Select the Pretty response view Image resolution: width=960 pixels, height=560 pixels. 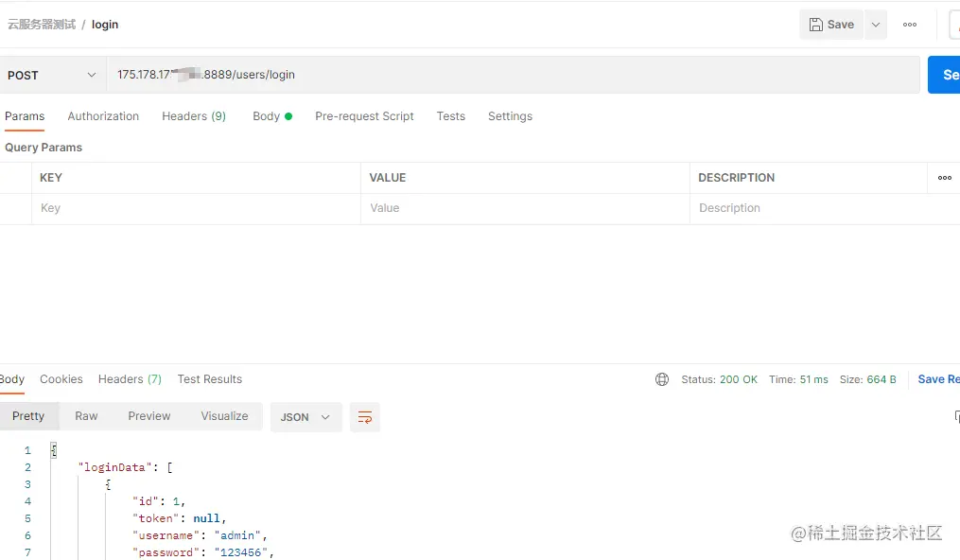[x=28, y=416]
